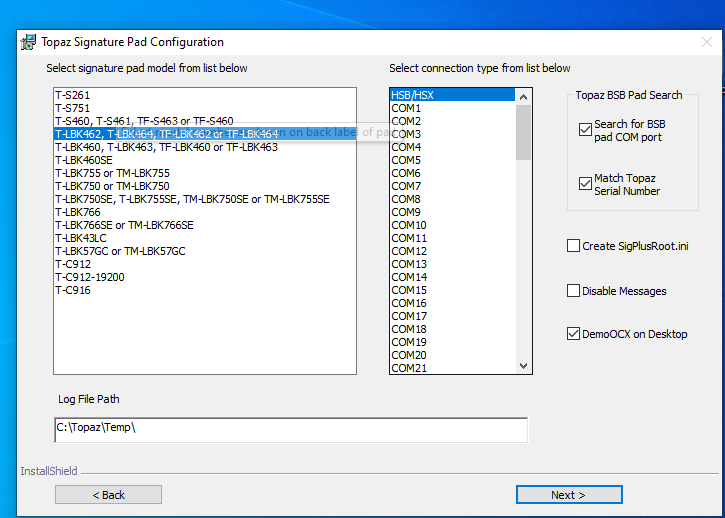Image resolution: width=725 pixels, height=518 pixels.
Task: Go back with the Back button
Action: [x=108, y=495]
